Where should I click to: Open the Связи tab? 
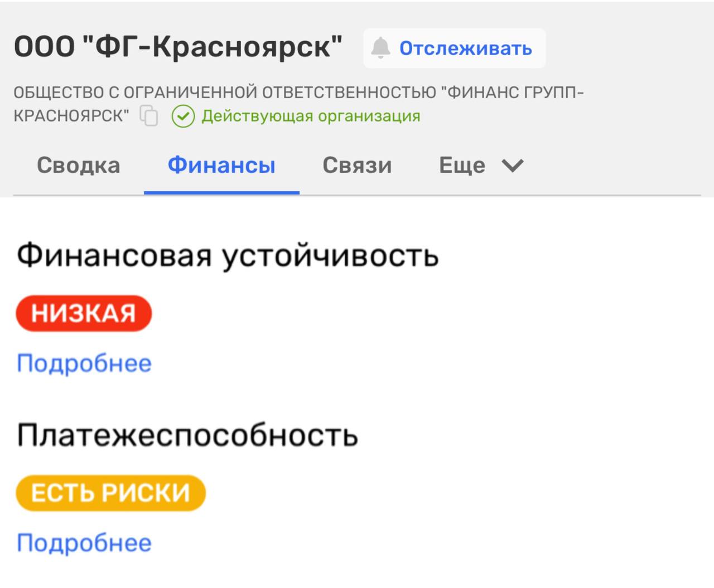(x=357, y=166)
